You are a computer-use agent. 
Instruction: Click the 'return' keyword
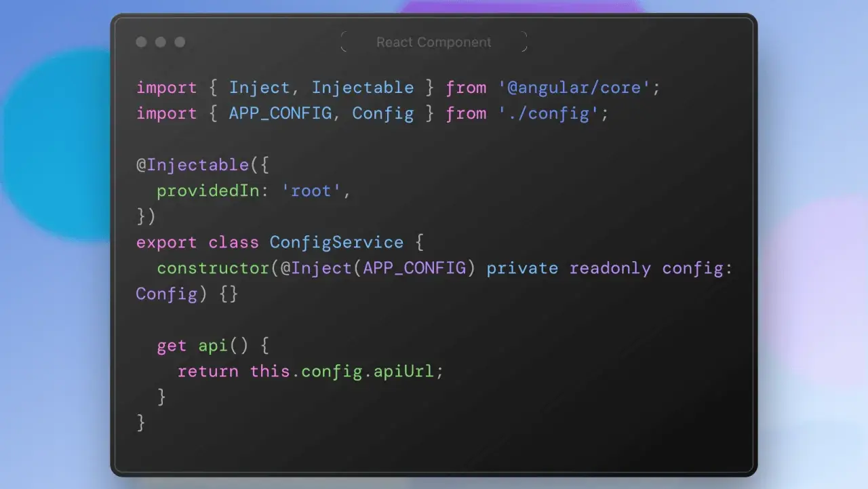pyautogui.click(x=208, y=372)
